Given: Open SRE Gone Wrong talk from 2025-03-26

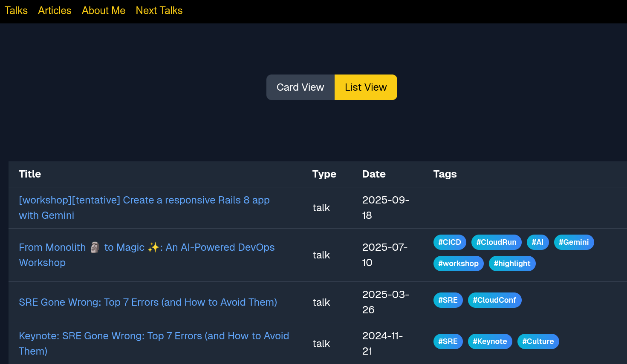Looking at the screenshot, I should [x=148, y=302].
